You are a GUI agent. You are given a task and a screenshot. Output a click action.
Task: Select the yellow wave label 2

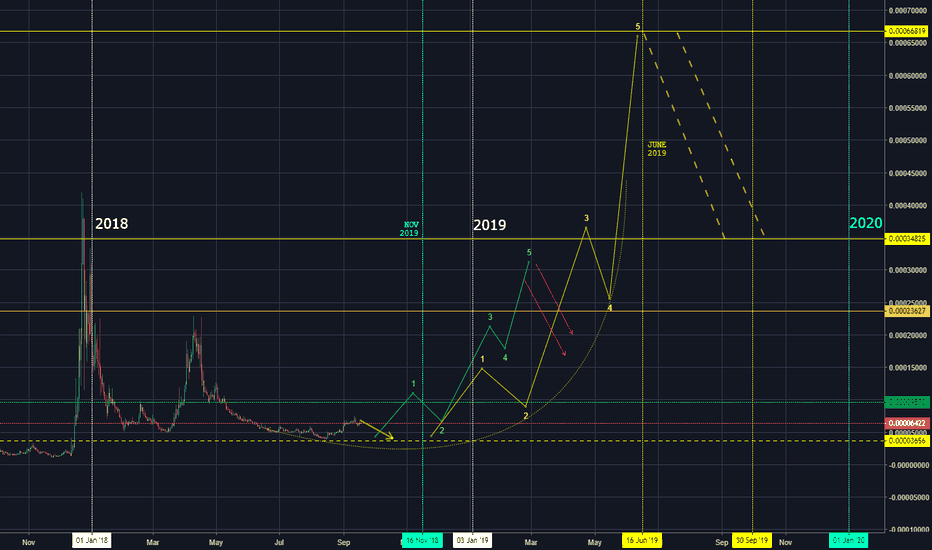click(x=525, y=416)
